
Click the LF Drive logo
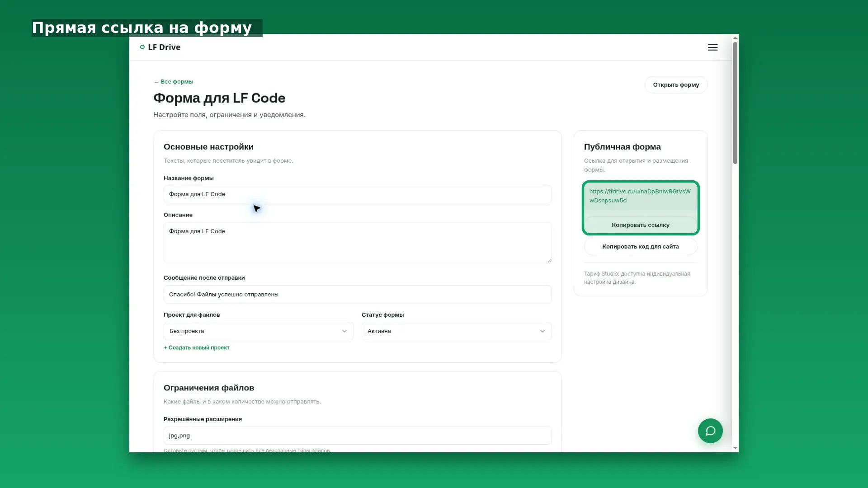[160, 47]
